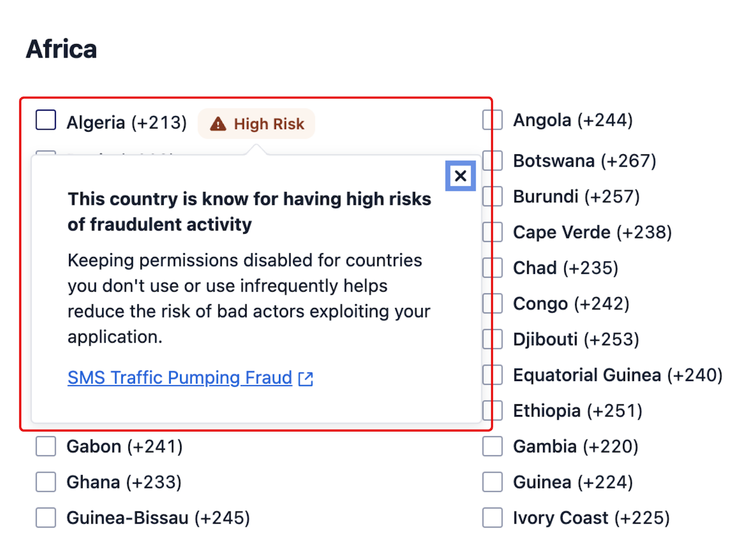
Task: Enable the Algeria (+213) checkbox
Action: tap(45, 120)
